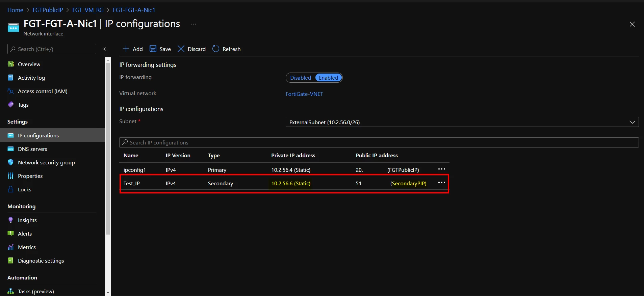Viewport: 644px width, 296px height.
Task: Click the Search (Ctrl+/) sidebar field
Action: coord(52,49)
